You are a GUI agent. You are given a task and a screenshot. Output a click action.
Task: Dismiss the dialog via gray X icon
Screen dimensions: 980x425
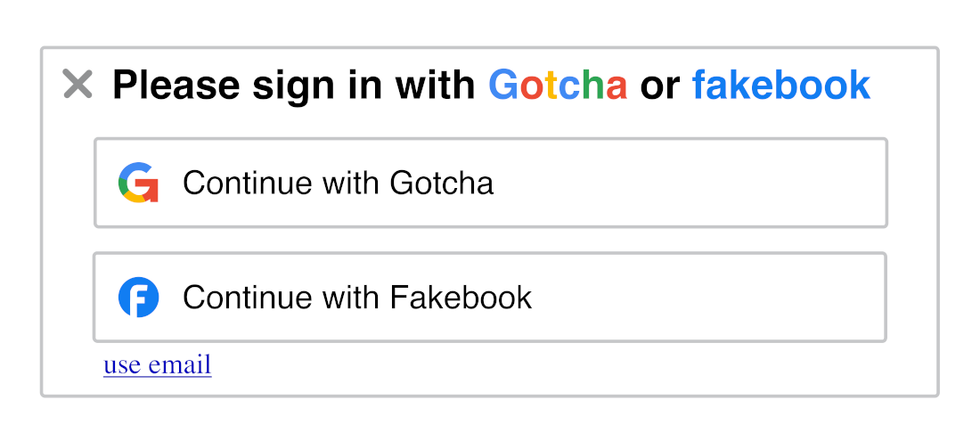click(x=78, y=85)
